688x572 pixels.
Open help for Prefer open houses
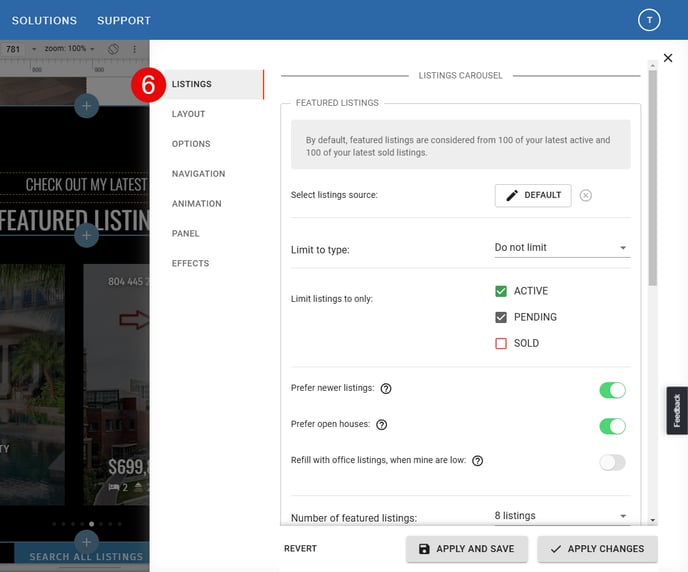pos(382,425)
